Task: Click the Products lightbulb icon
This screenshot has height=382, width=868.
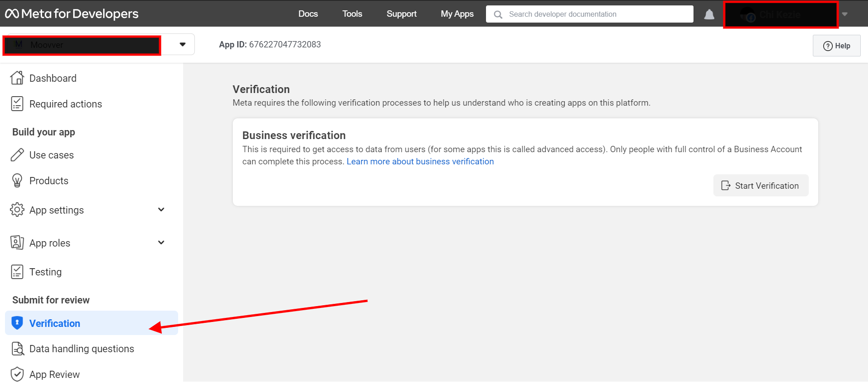Action: tap(17, 181)
